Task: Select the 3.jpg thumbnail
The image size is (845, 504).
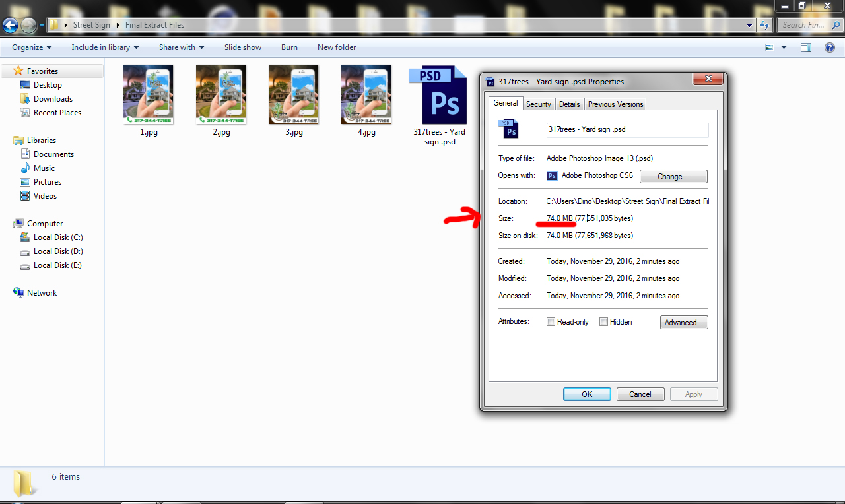Action: (294, 94)
